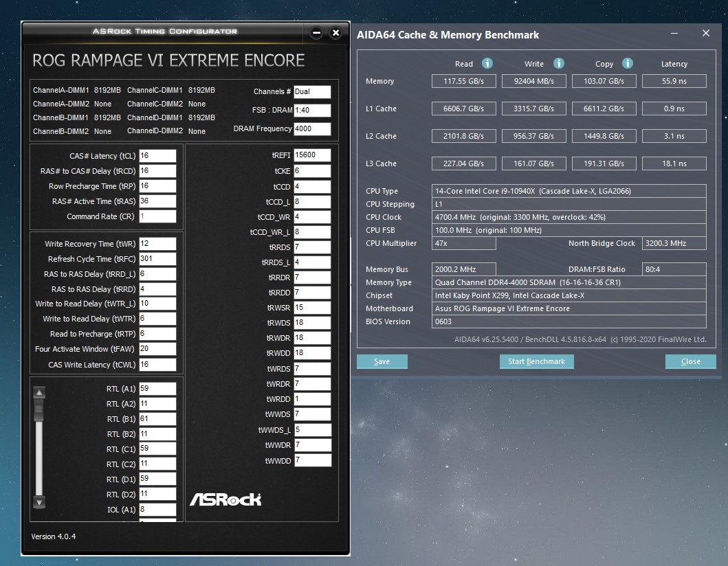
Task: Move the RTL list scrollbar thumb
Action: [39, 411]
